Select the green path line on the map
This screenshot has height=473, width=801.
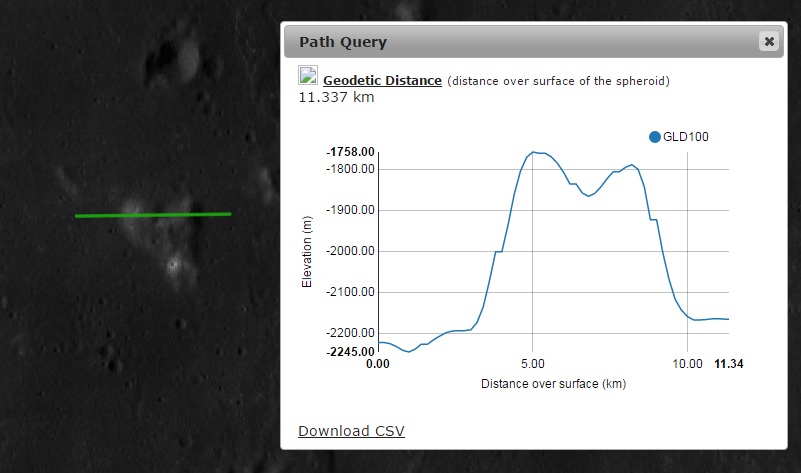(153, 215)
